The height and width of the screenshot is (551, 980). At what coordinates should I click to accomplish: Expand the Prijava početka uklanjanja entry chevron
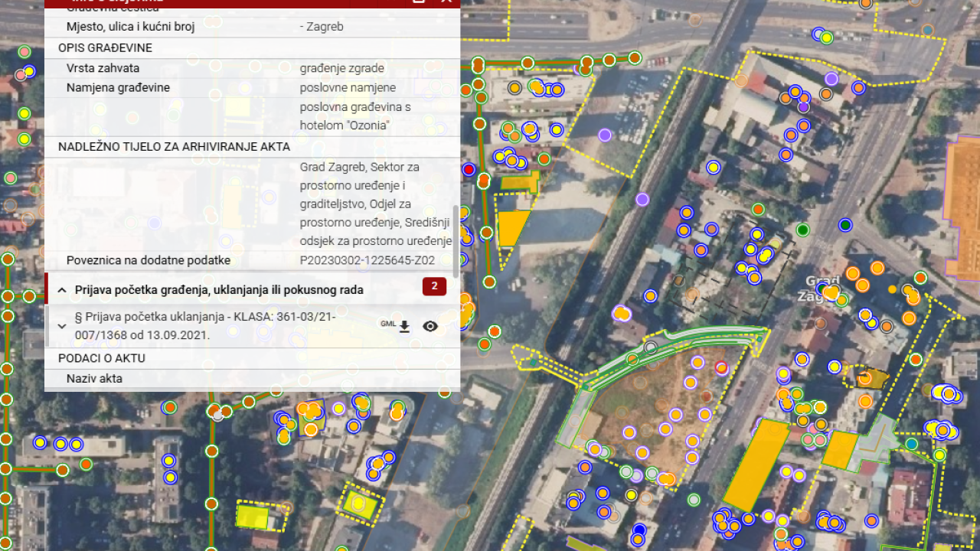[62, 327]
